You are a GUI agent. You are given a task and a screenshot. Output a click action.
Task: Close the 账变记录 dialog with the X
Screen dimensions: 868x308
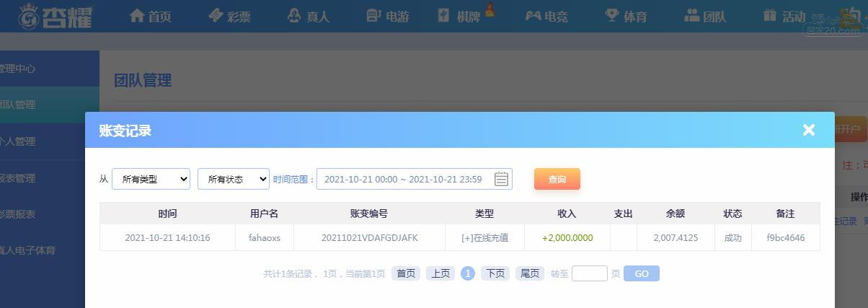tap(809, 130)
